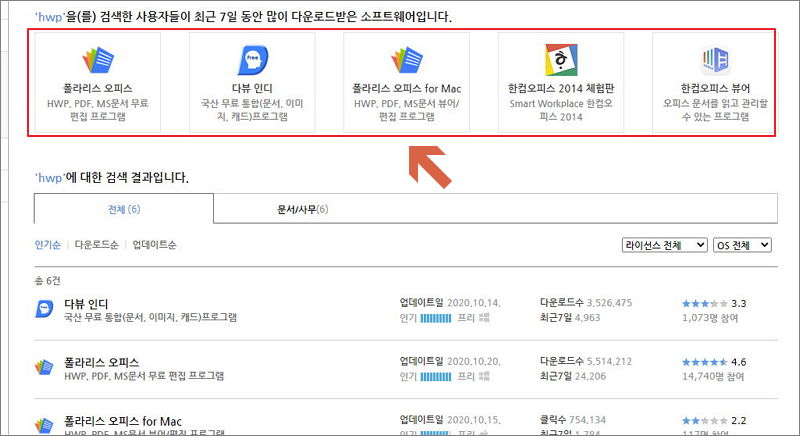Image resolution: width=800 pixels, height=436 pixels.
Task: Open 한컴오피스 2014 체험판 card title
Action: coord(561,88)
